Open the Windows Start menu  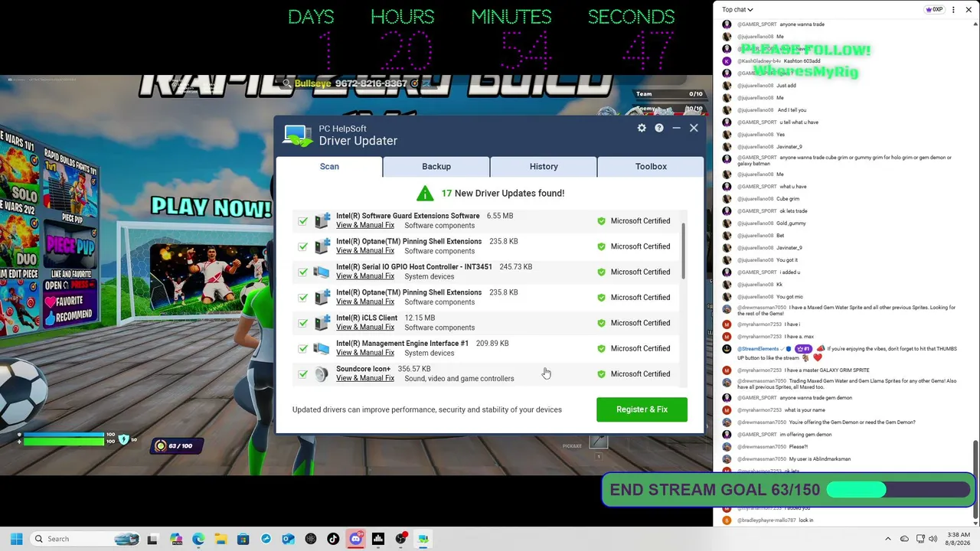point(16,539)
